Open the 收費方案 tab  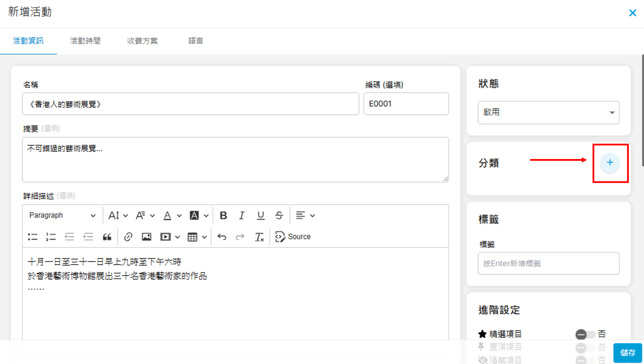pos(142,41)
